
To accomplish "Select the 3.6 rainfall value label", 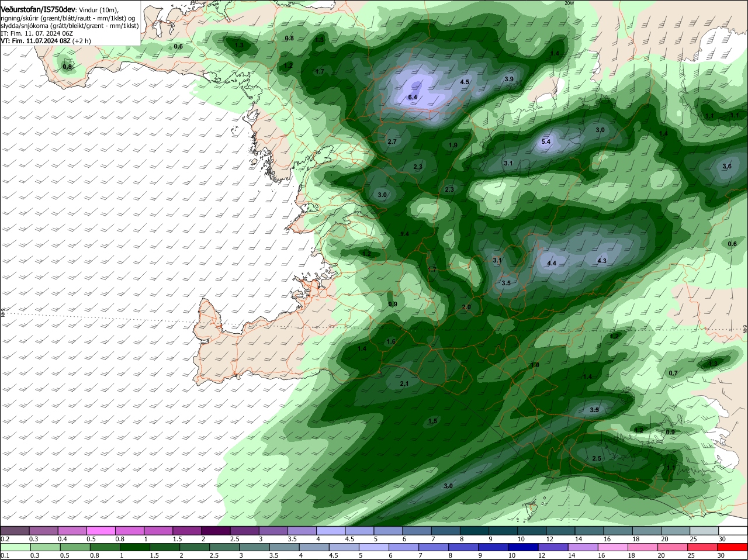I will point(727,167).
